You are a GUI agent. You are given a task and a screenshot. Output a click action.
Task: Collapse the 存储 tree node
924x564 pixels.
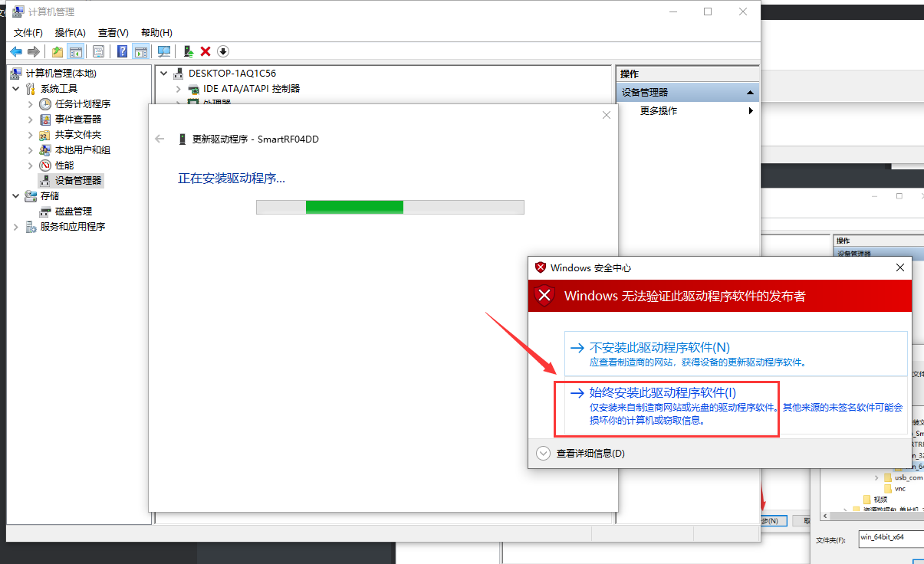click(x=16, y=196)
